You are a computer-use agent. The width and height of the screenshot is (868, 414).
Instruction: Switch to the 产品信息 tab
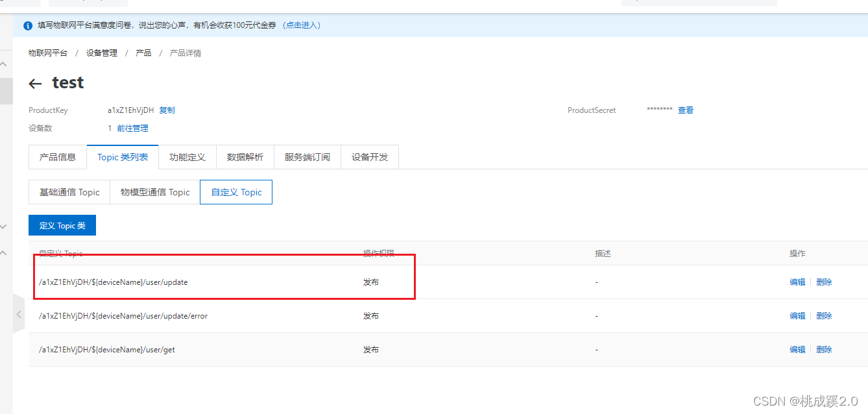pos(58,157)
